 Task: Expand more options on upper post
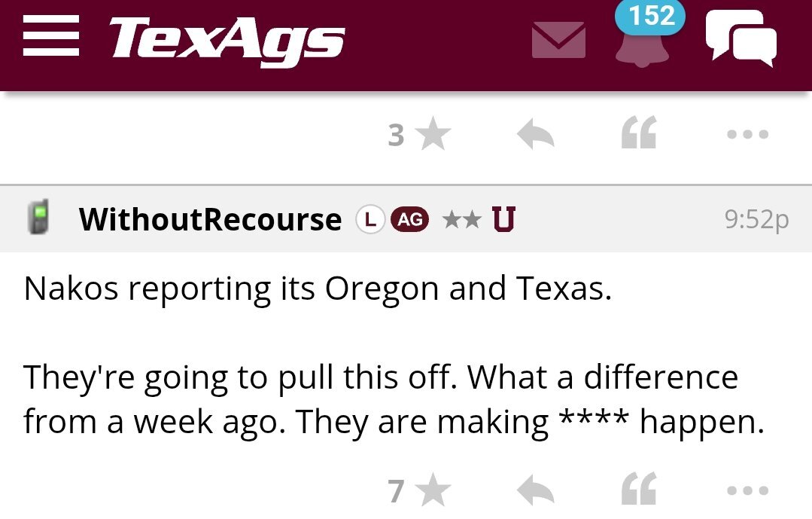(748, 136)
